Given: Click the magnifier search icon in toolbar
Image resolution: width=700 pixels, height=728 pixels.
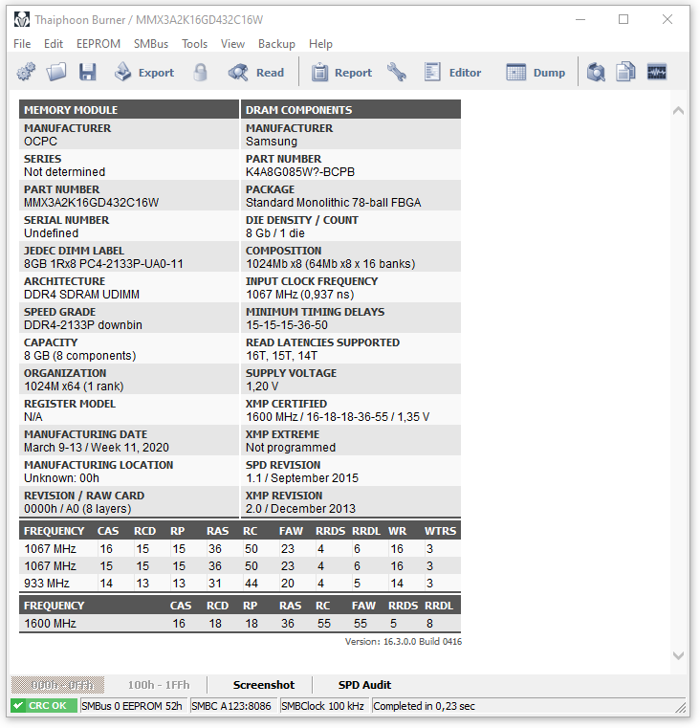Looking at the screenshot, I should 596,73.
